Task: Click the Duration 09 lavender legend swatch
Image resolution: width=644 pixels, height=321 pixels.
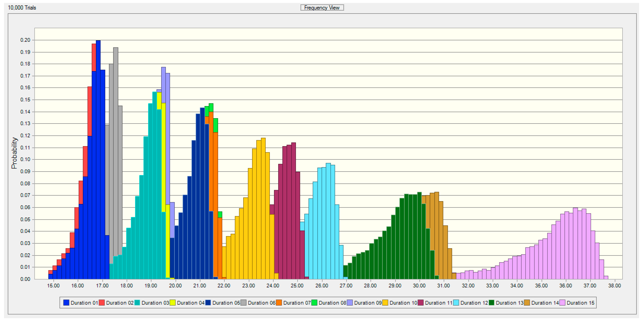Action: (350, 303)
